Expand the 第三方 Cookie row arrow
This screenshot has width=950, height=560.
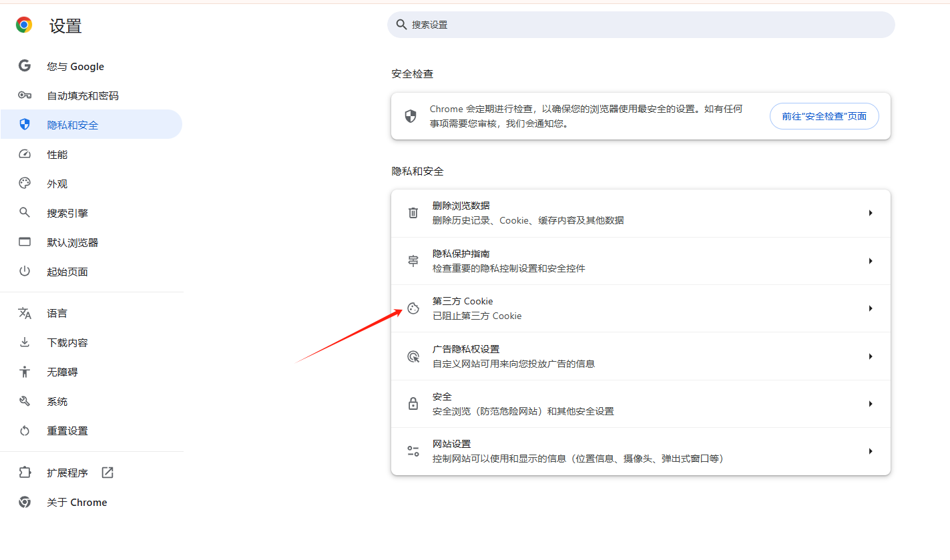pos(871,308)
